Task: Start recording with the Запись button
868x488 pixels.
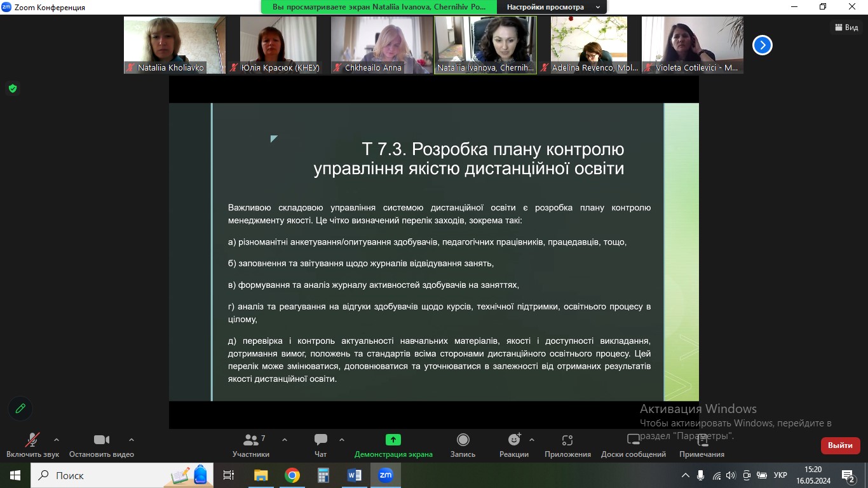Action: 463,445
